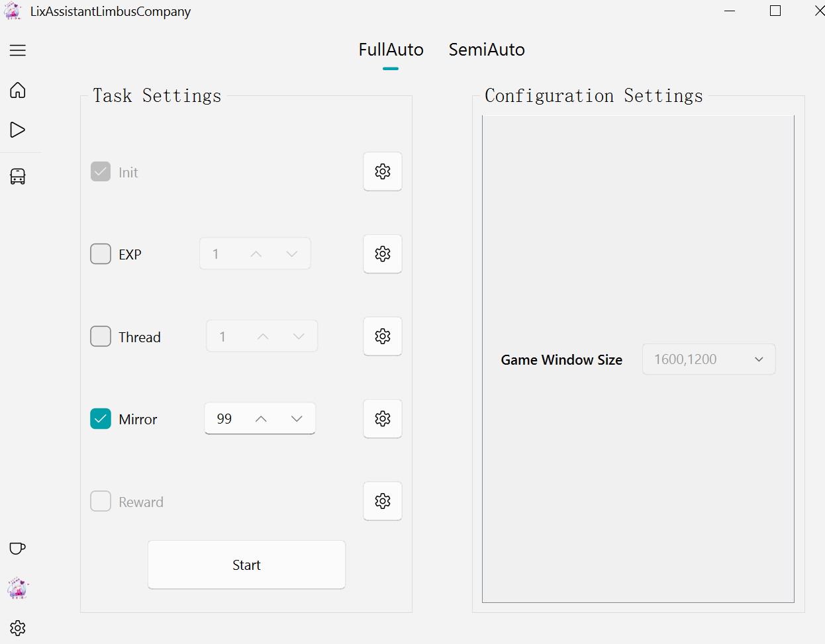The width and height of the screenshot is (825, 644).
Task: Open the bus team page icon
Action: 18,176
